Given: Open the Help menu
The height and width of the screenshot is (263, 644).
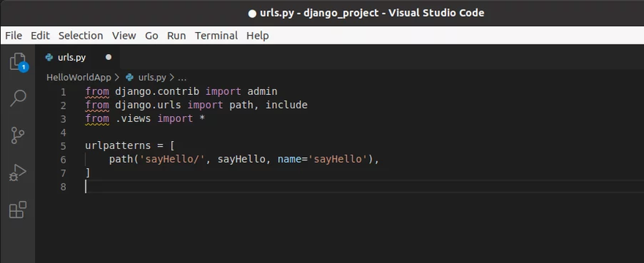Looking at the screenshot, I should point(258,36).
